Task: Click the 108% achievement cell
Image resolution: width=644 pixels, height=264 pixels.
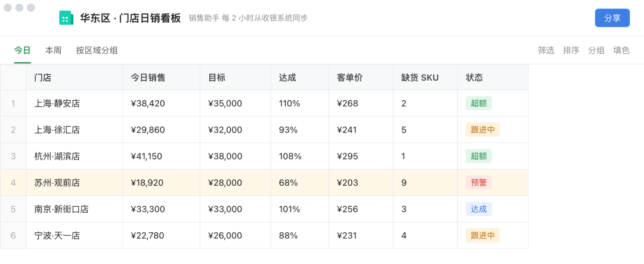Action: pos(300,156)
